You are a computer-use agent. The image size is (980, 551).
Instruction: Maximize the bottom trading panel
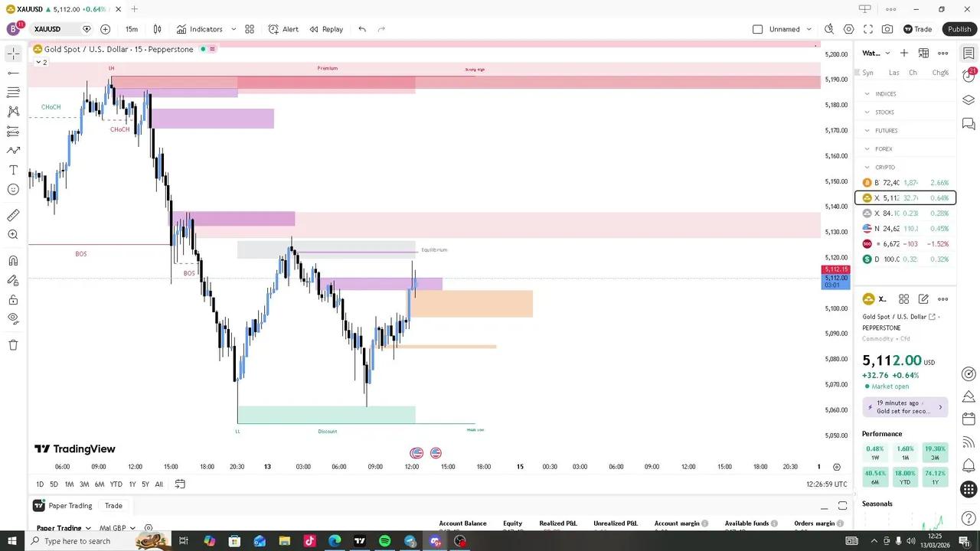[842, 507]
